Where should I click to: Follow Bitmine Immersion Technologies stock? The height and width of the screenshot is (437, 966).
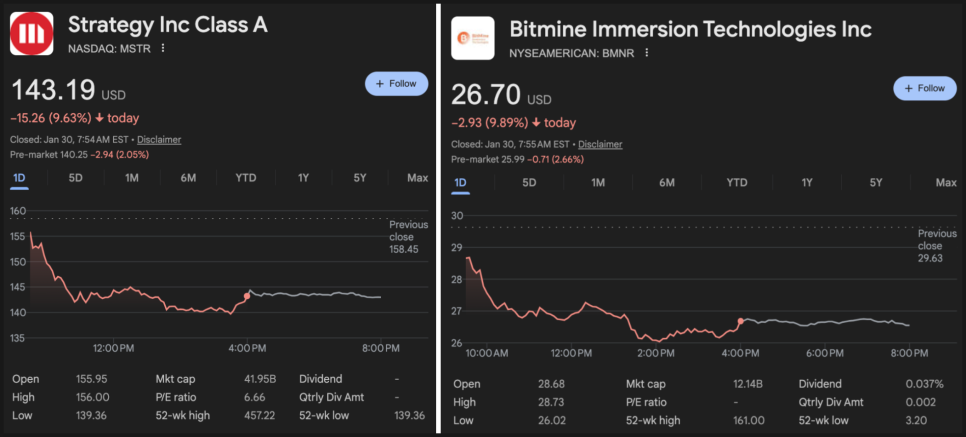coord(923,88)
